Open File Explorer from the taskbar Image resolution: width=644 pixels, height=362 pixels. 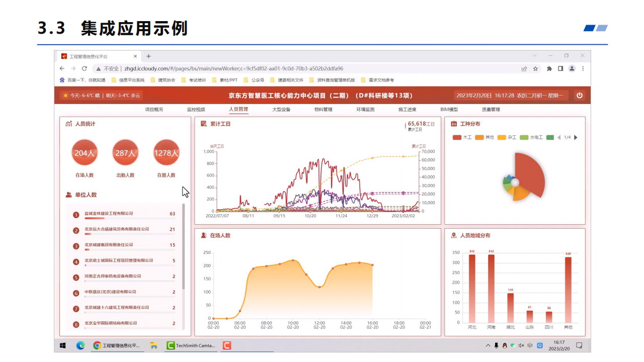tap(154, 345)
